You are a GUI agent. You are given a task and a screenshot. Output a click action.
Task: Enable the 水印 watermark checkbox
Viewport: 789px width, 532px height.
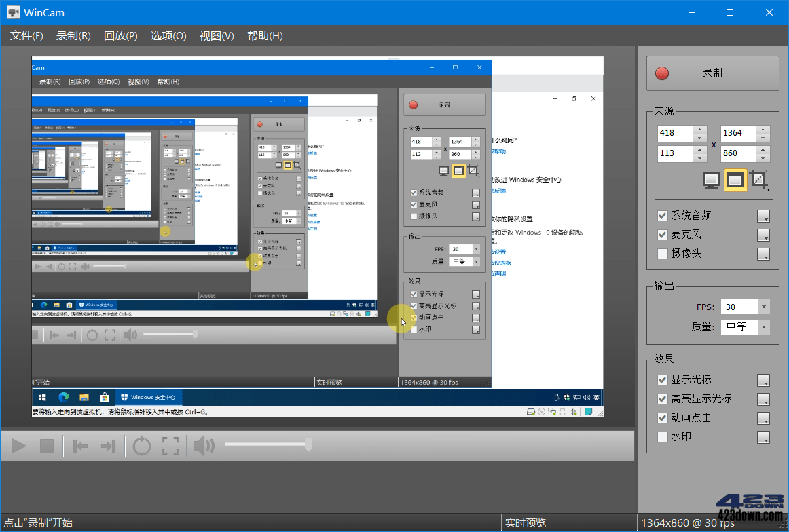tap(662, 436)
